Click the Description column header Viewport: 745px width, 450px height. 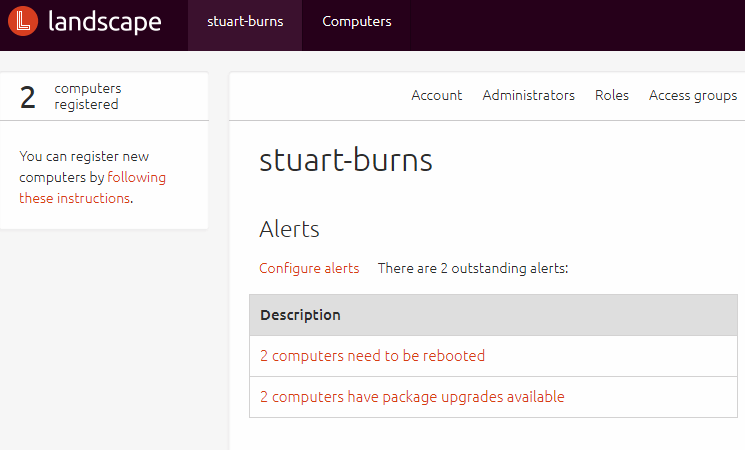(300, 315)
